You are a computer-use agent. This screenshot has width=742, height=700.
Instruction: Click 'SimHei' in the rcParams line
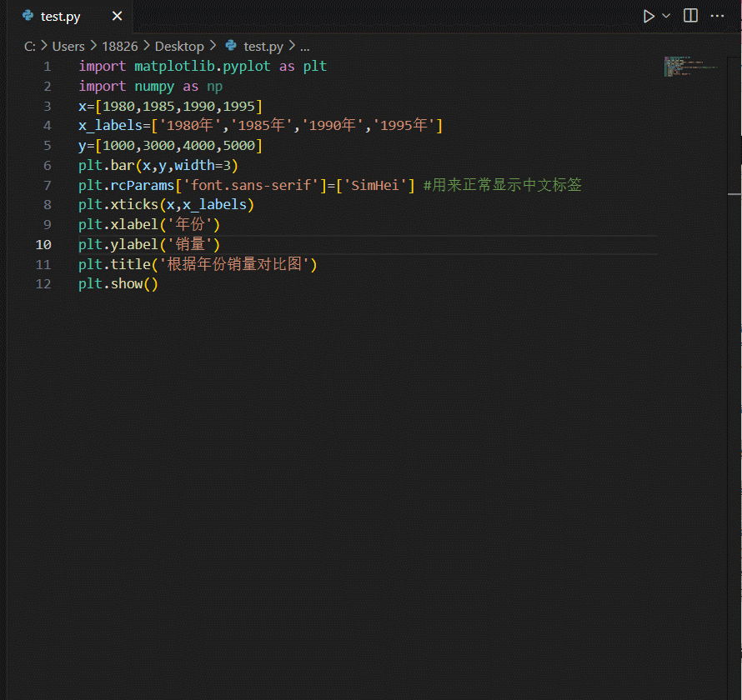(375, 185)
